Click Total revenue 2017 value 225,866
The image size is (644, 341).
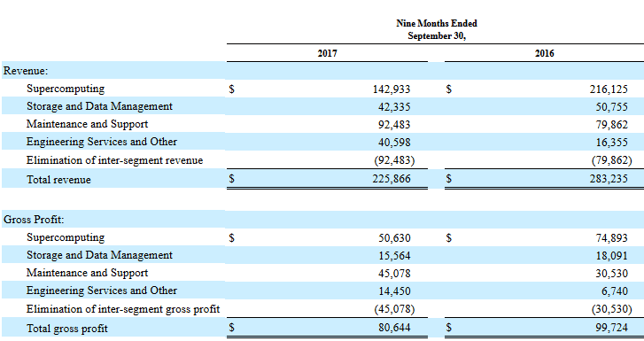click(392, 179)
